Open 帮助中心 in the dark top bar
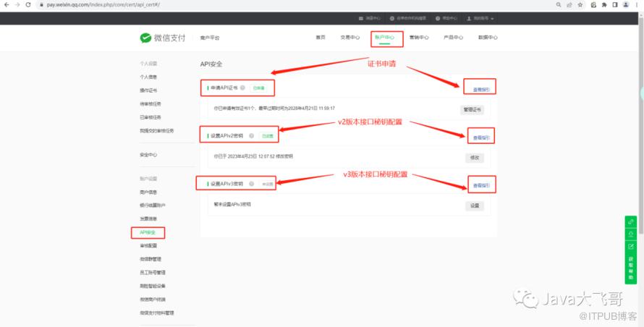This screenshot has height=327, width=644. (446, 19)
